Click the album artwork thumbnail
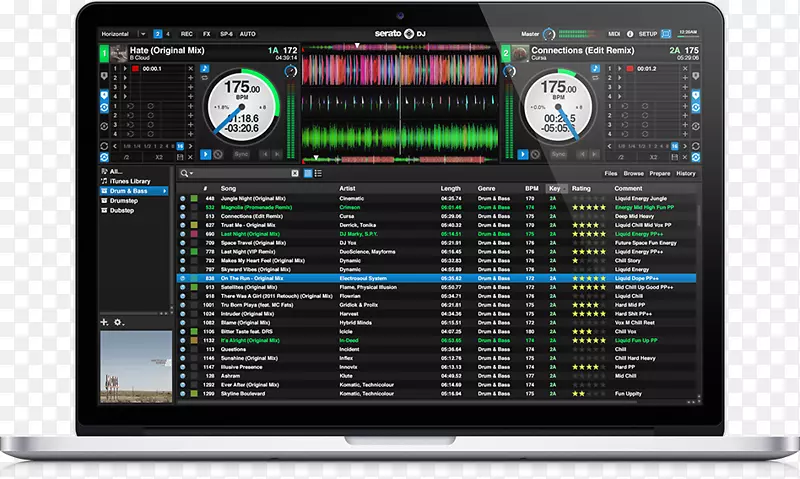The height and width of the screenshot is (479, 800). (136, 367)
